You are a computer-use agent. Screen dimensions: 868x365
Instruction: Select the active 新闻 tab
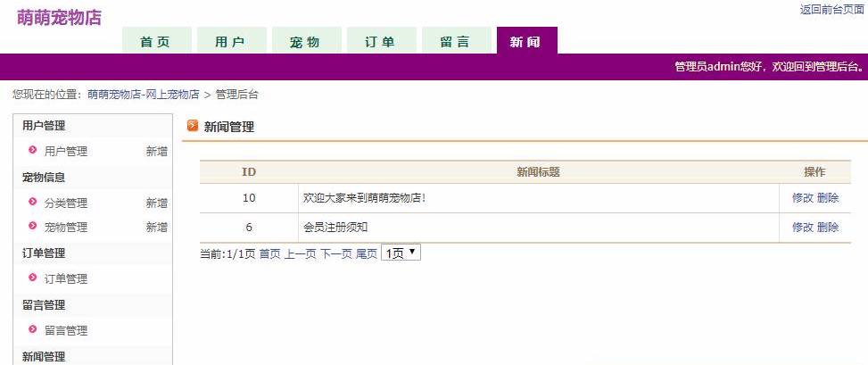[x=527, y=40]
